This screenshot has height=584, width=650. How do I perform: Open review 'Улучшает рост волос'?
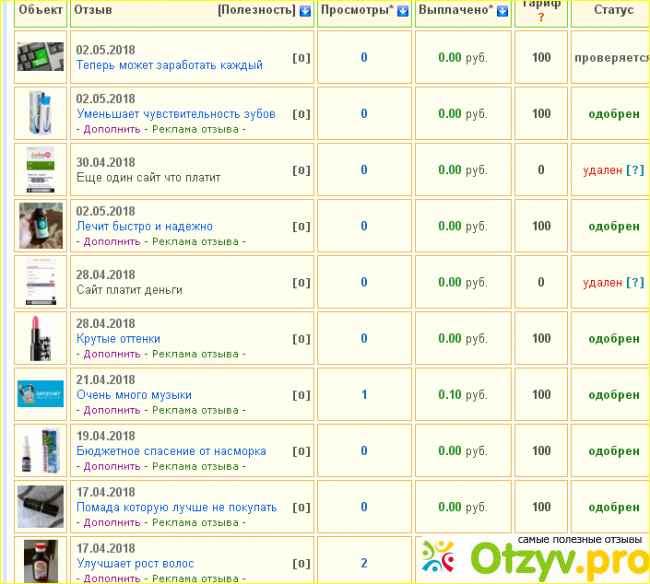coord(135,564)
